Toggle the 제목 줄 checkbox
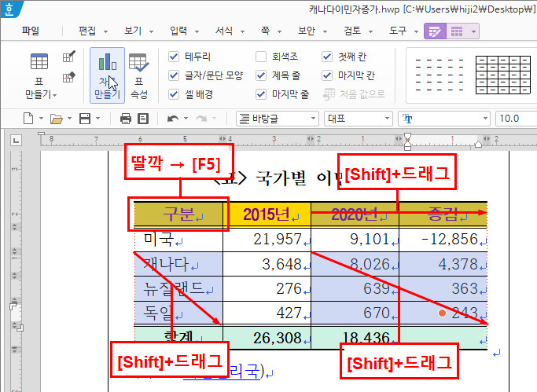This screenshot has width=537, height=392. (x=261, y=75)
